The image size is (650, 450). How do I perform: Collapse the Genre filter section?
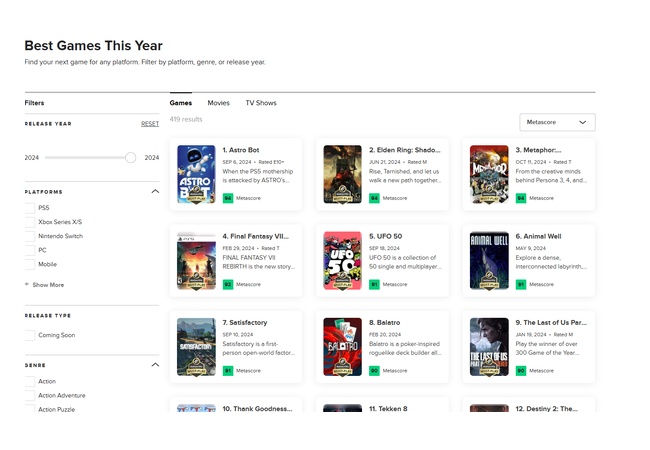pyautogui.click(x=155, y=365)
